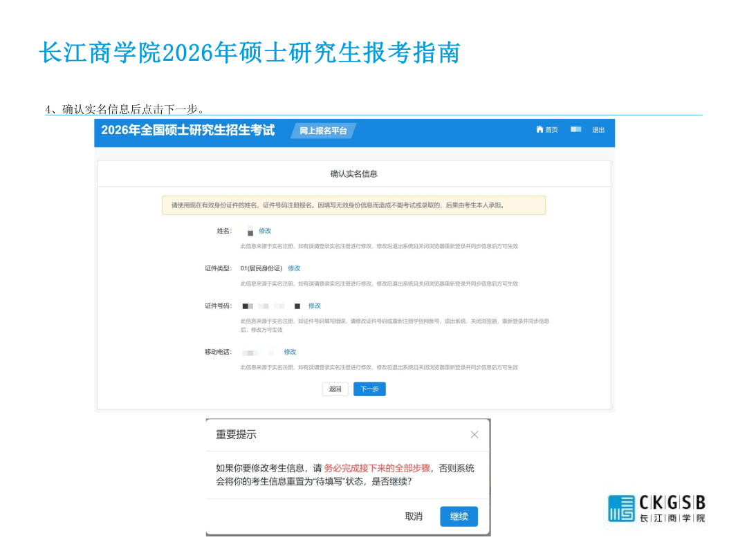This screenshot has width=747, height=560.
Task: Click 修改 next to 移动电话
Action: [x=290, y=352]
